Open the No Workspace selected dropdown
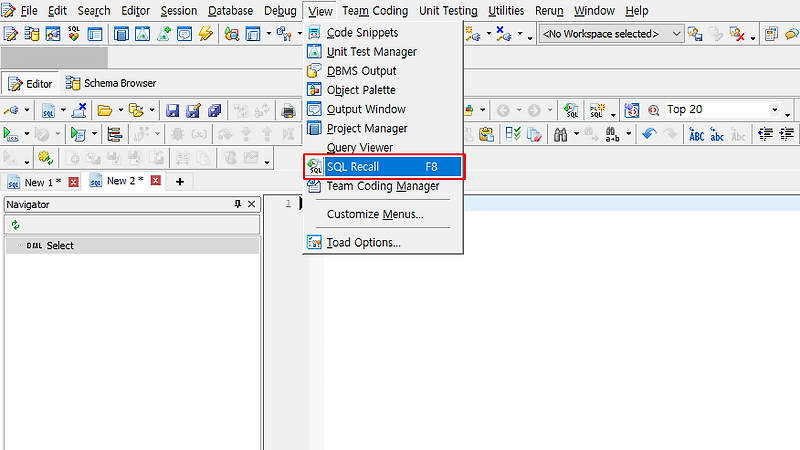The width and height of the screenshot is (800, 450). 611,34
